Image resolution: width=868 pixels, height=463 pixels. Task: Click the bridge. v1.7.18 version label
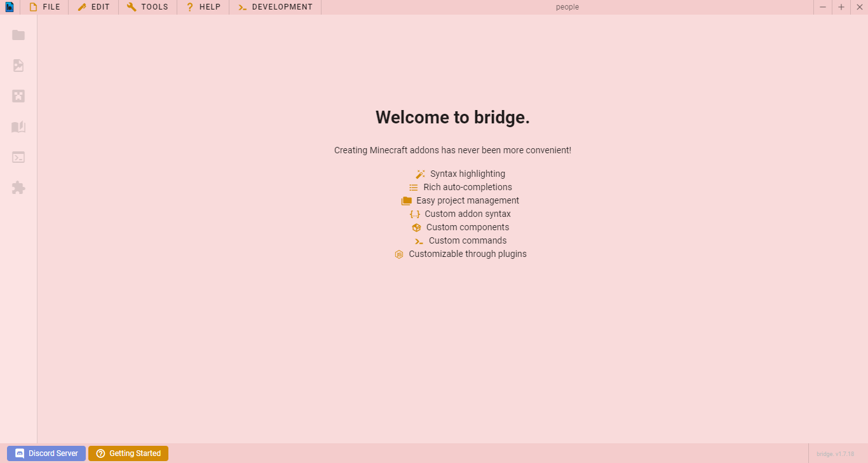tap(836, 454)
